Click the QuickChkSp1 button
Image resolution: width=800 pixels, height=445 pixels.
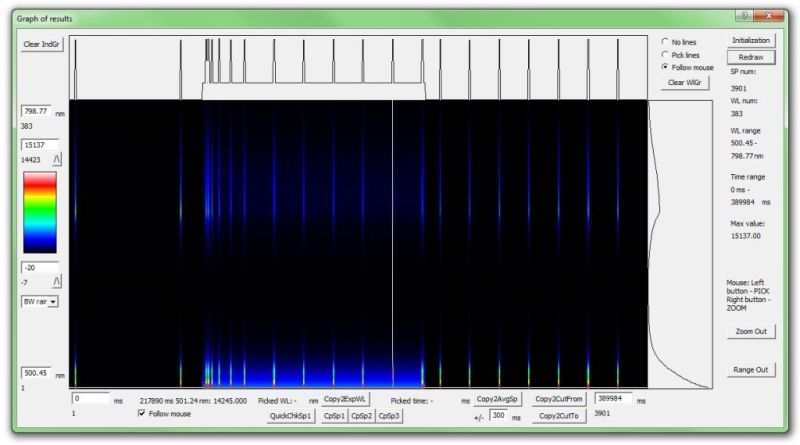coord(290,416)
